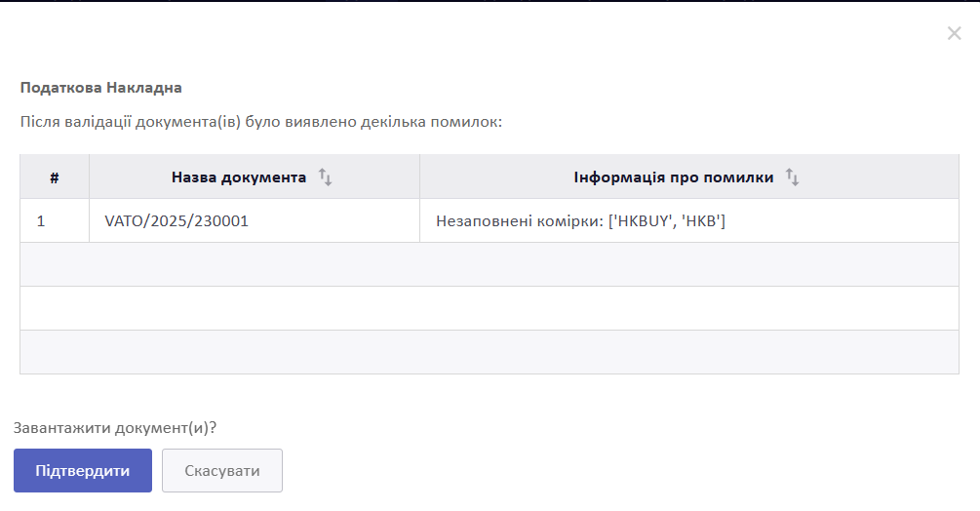Image resolution: width=980 pixels, height=511 pixels.
Task: Open document VATO/2025/230001 in the table
Action: tap(176, 221)
